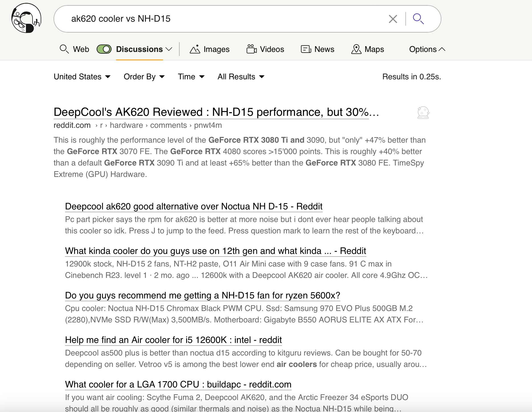Click the Brave Goggles mascot logo
532x412 pixels.
[26, 18]
